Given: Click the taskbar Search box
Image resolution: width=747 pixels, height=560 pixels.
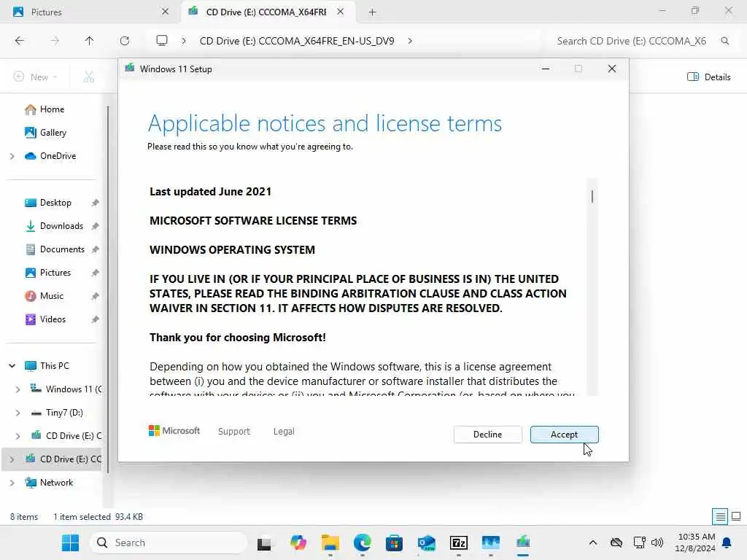Looking at the screenshot, I should [169, 542].
